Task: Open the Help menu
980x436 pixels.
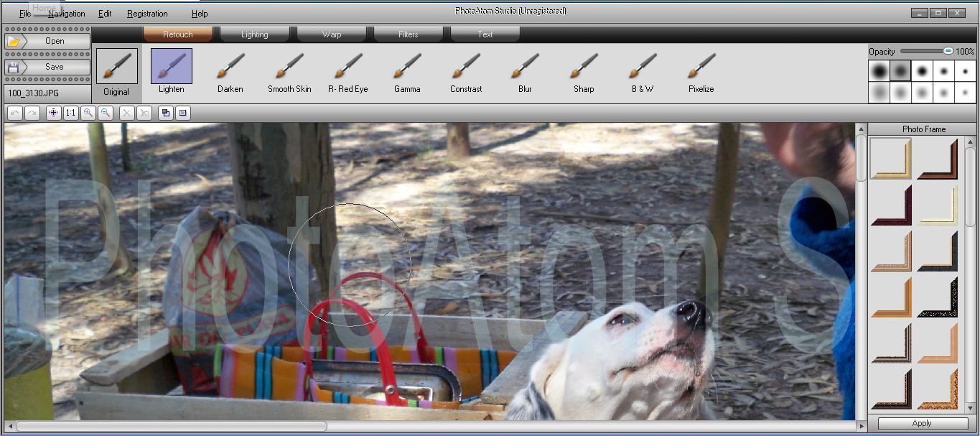Action: coord(200,14)
